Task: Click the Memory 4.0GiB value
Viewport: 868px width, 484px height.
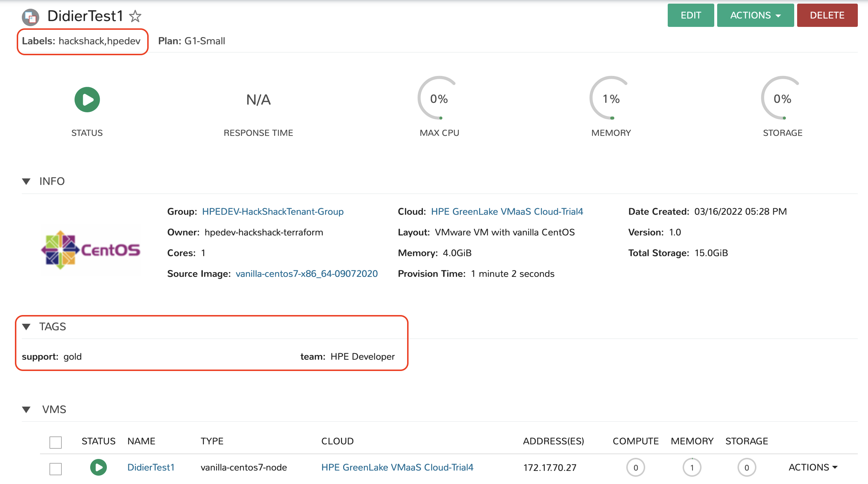Action: [x=457, y=253]
